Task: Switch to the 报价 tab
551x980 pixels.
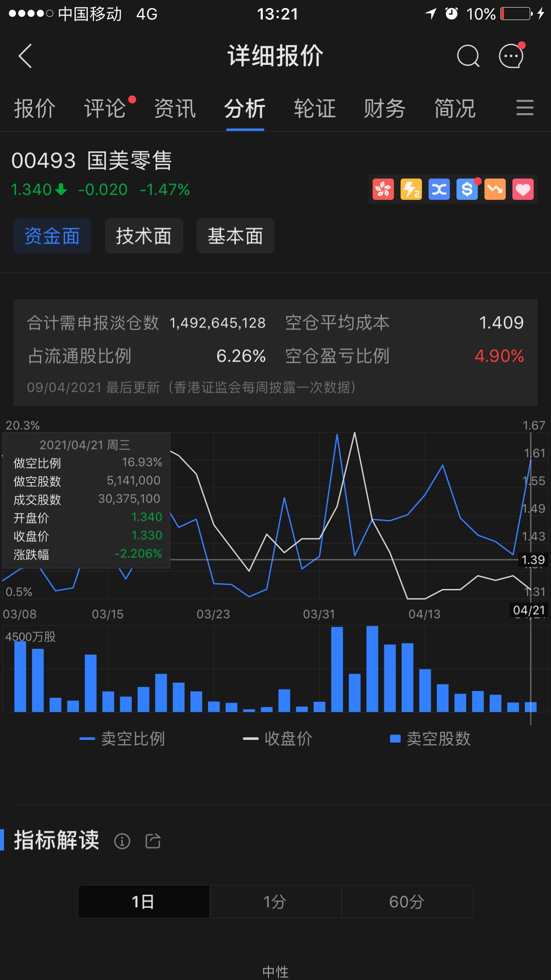Action: tap(35, 108)
